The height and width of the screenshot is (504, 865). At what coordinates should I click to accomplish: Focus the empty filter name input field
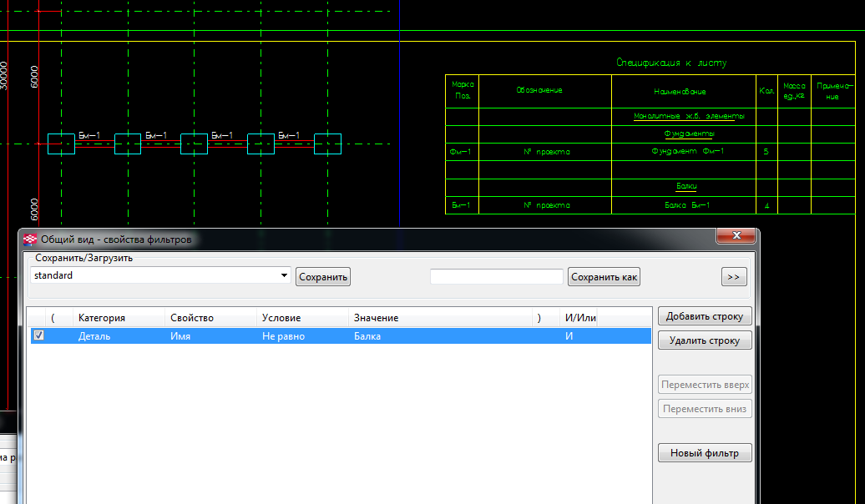coord(497,276)
